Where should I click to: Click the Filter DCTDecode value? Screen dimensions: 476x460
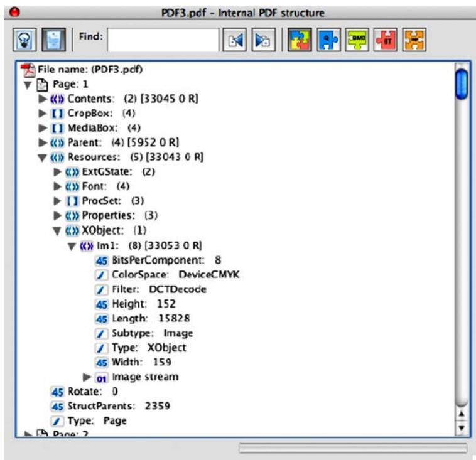[x=178, y=289]
